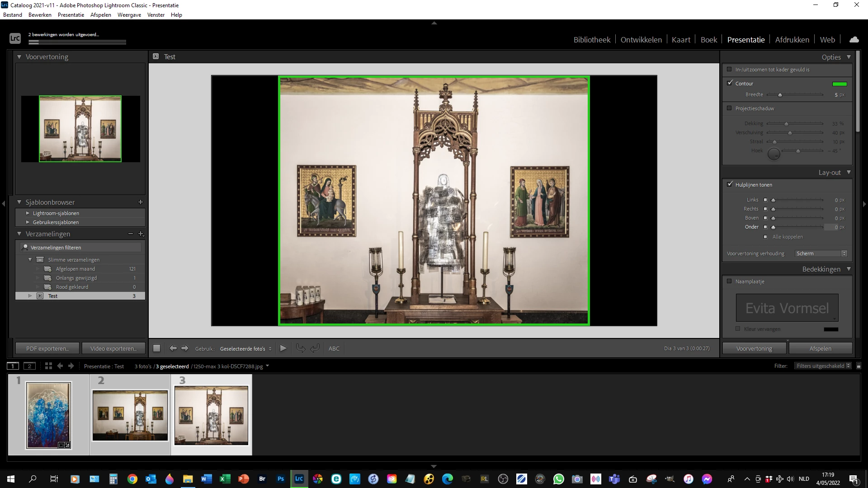Add new template with Sjabloonbrowser plus icon
Viewport: 868px width, 488px height.
point(141,202)
